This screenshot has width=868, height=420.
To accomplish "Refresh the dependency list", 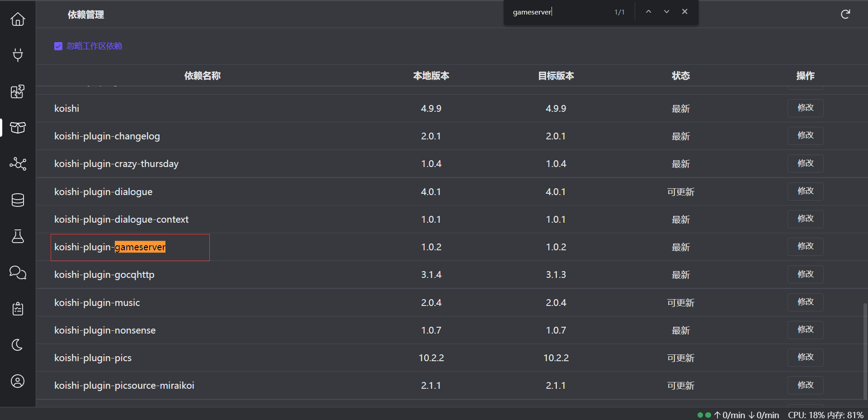I will coord(845,14).
